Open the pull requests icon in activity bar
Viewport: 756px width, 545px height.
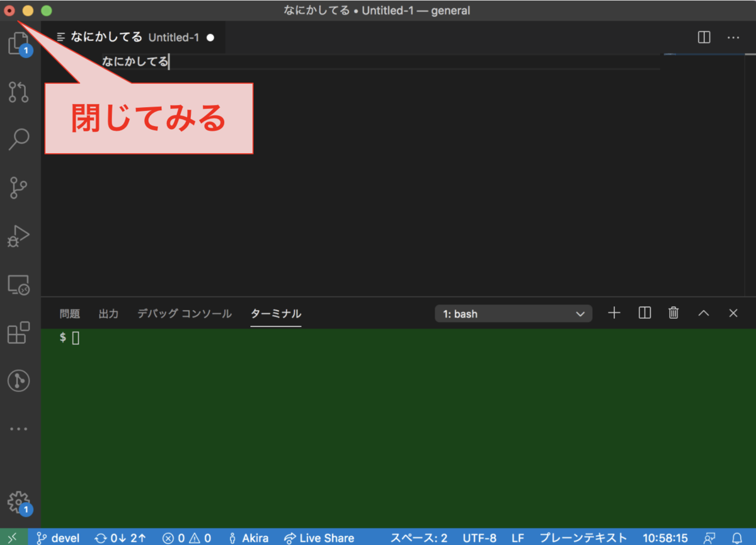pyautogui.click(x=19, y=92)
